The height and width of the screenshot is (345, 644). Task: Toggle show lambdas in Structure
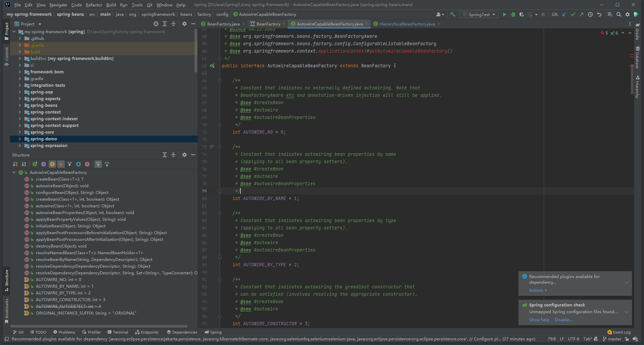point(87,164)
